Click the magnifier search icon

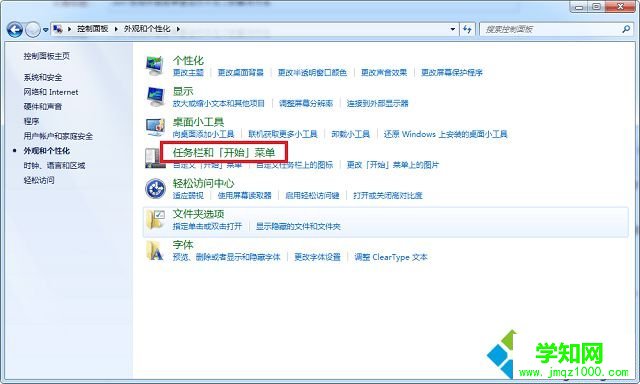(x=626, y=29)
